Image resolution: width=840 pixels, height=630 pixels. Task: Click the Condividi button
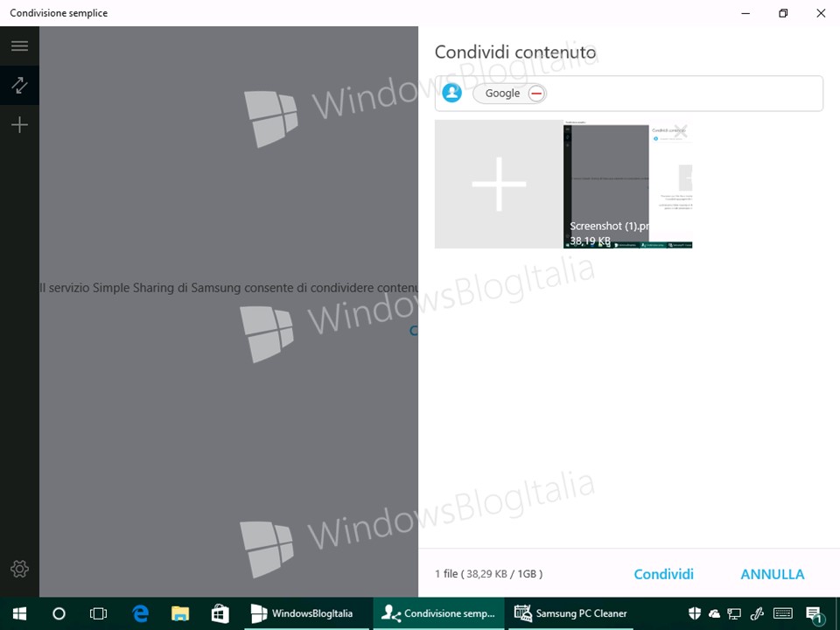coord(663,574)
